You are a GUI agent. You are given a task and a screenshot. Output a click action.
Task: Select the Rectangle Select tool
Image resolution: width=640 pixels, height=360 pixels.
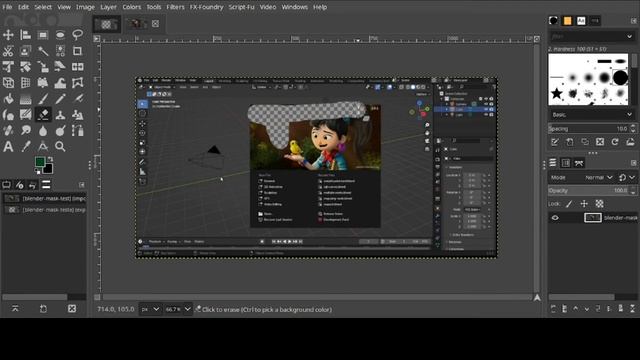coord(43,35)
